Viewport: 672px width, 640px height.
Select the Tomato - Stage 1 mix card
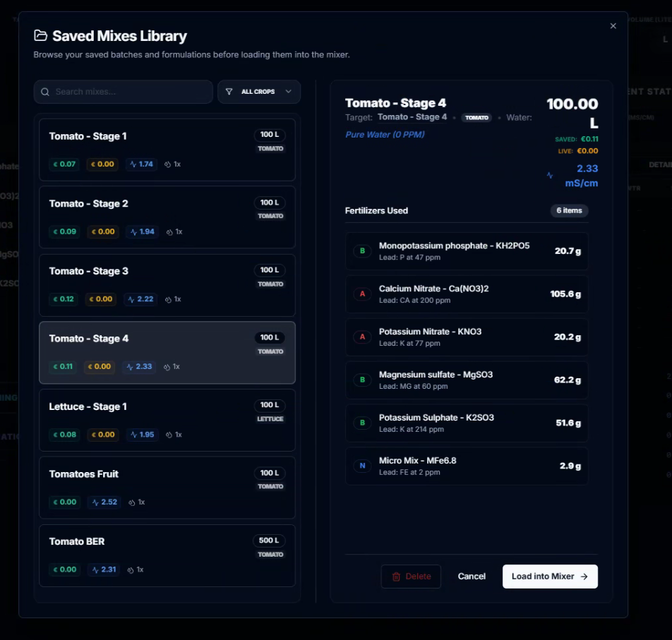point(167,150)
